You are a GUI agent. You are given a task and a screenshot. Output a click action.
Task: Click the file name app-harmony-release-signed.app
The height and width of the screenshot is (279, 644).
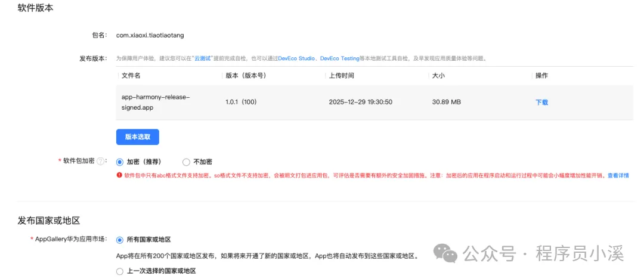pyautogui.click(x=156, y=102)
